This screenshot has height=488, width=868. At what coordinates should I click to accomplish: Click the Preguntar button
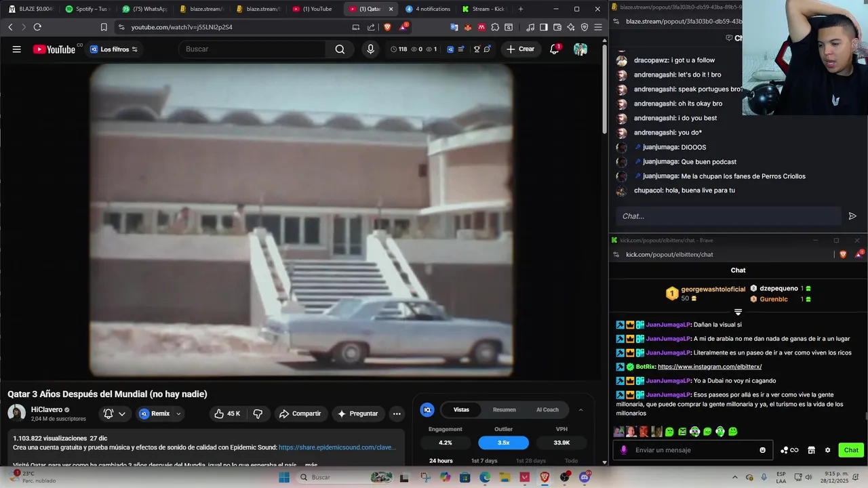357,413
